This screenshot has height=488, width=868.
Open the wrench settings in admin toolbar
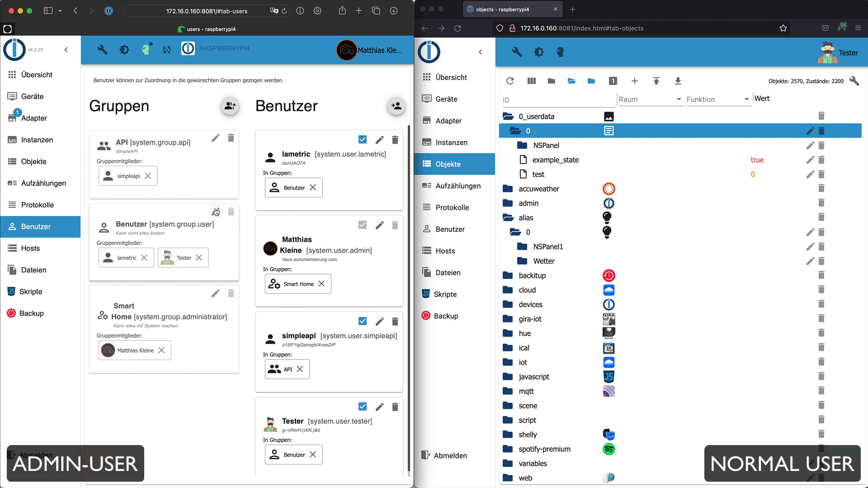[x=103, y=50]
